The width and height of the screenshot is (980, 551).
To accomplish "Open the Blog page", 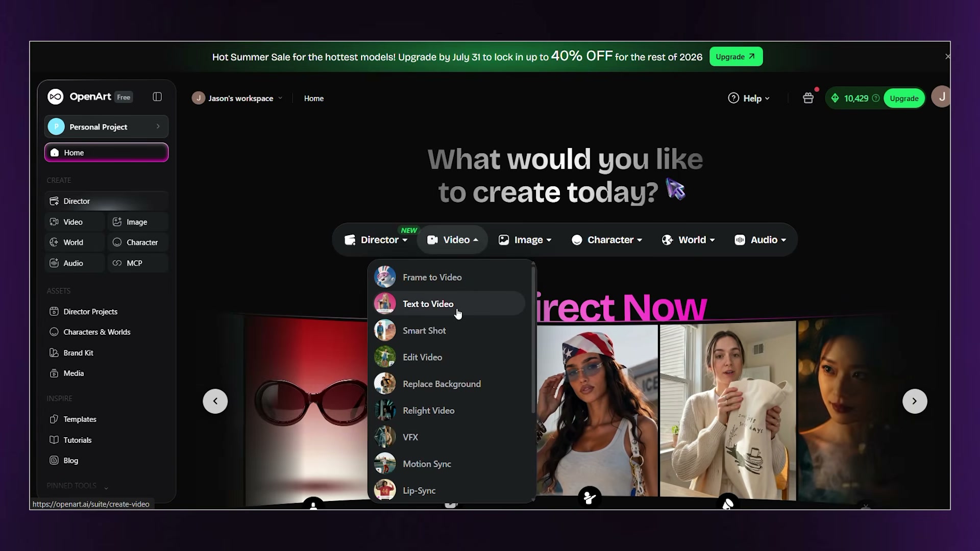I will click(x=106, y=461).
